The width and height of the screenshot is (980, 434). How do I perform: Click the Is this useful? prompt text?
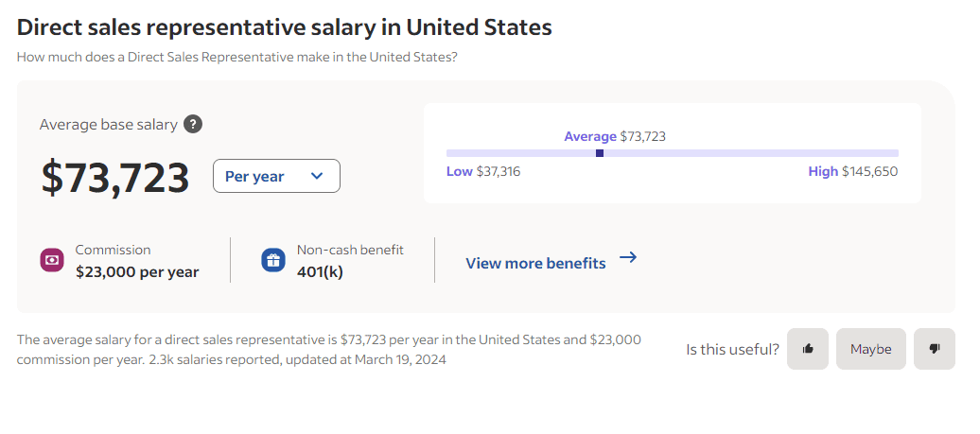pyautogui.click(x=732, y=349)
